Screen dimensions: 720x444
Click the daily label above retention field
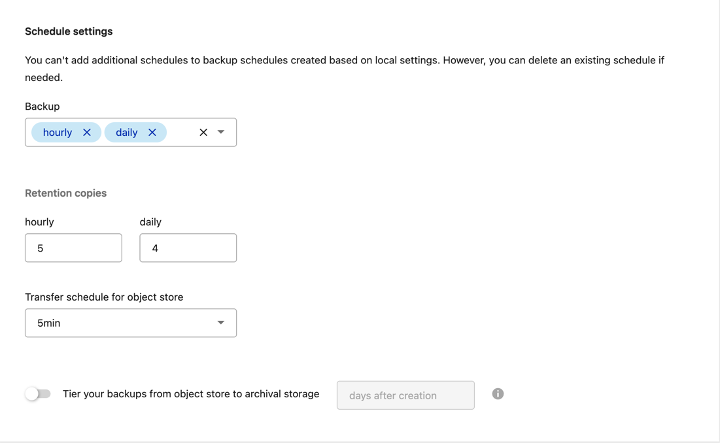click(x=150, y=222)
